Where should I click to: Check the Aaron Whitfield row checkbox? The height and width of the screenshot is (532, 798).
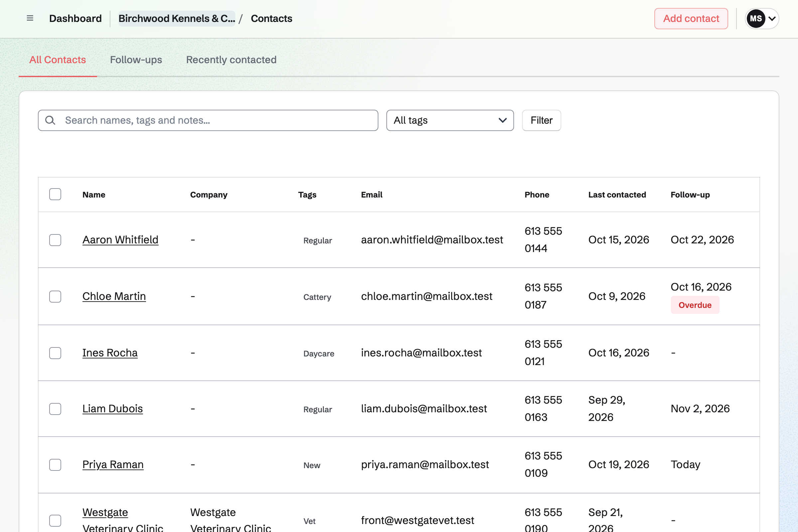tap(55, 240)
